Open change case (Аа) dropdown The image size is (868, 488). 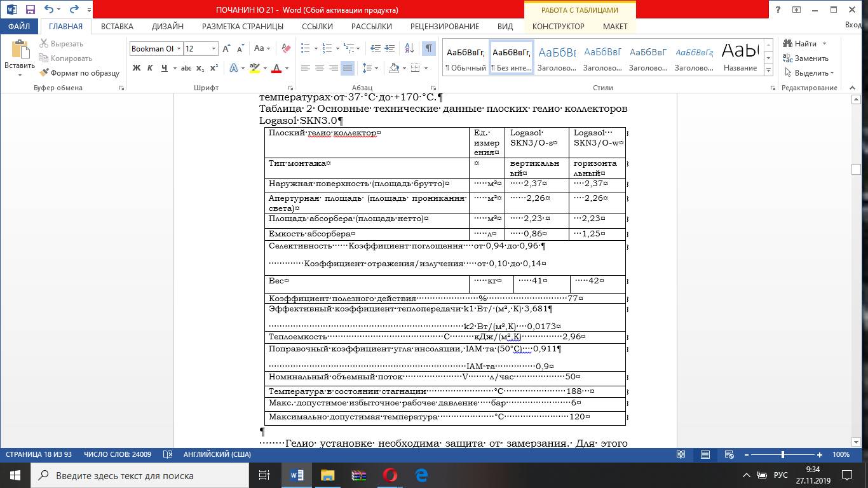(x=262, y=48)
